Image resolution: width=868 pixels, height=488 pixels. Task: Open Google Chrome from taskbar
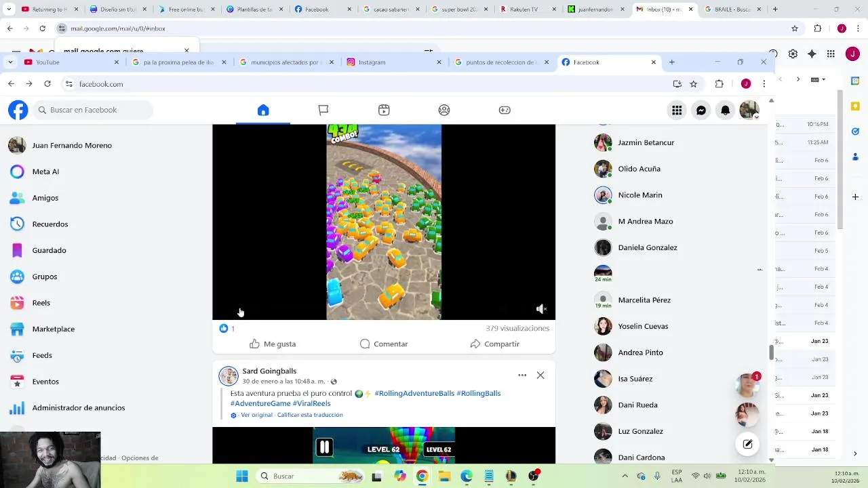pos(422,476)
